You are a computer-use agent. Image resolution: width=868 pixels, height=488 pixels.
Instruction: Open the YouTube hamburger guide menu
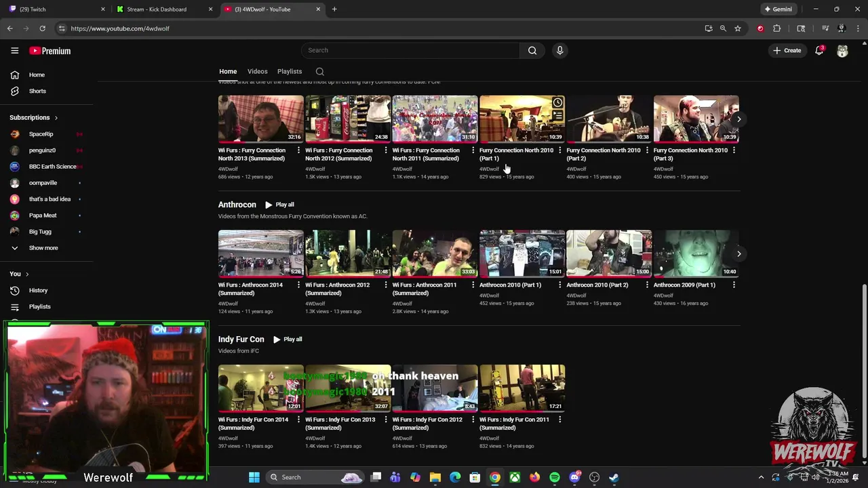pos(14,50)
